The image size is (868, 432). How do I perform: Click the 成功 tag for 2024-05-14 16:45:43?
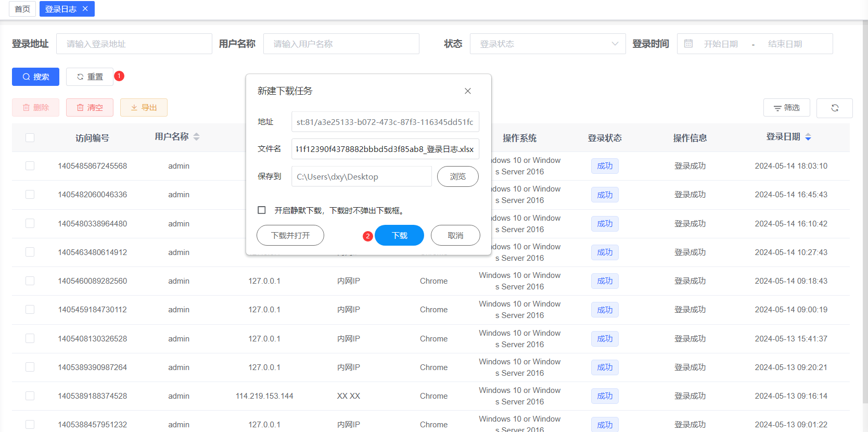[605, 195]
